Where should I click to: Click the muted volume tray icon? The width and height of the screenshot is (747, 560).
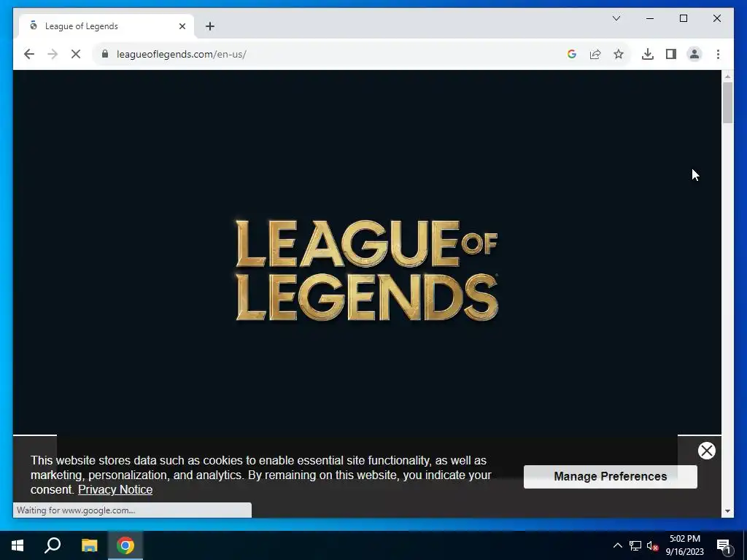click(x=653, y=545)
